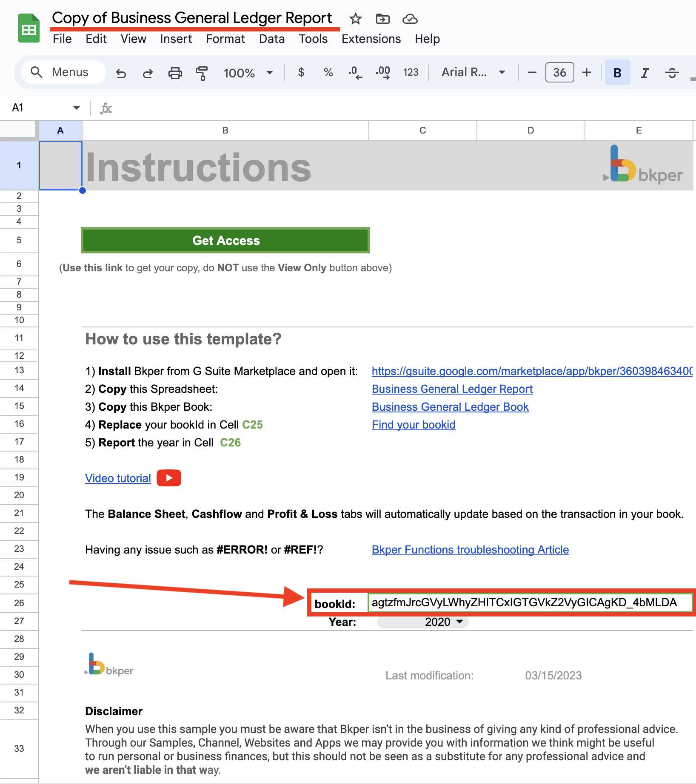Check document save status in Drive
Screen dimensions: 696x784
409,19
